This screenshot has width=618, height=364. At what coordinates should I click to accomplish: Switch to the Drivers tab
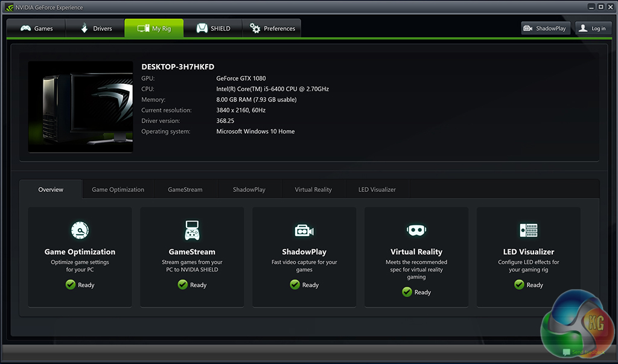pos(95,28)
